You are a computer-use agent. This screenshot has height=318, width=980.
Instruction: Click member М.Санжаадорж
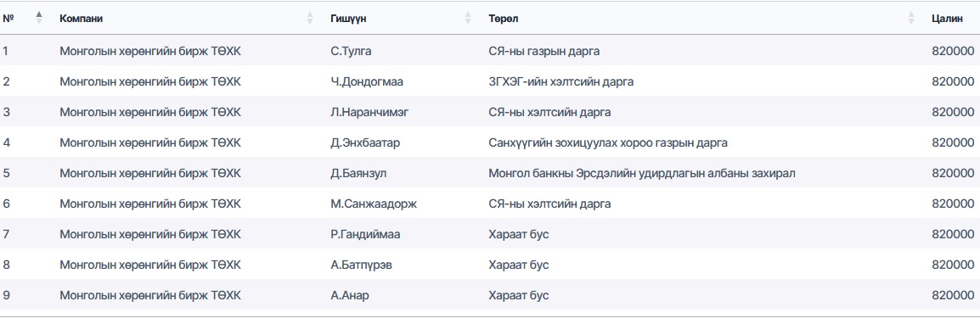(374, 204)
